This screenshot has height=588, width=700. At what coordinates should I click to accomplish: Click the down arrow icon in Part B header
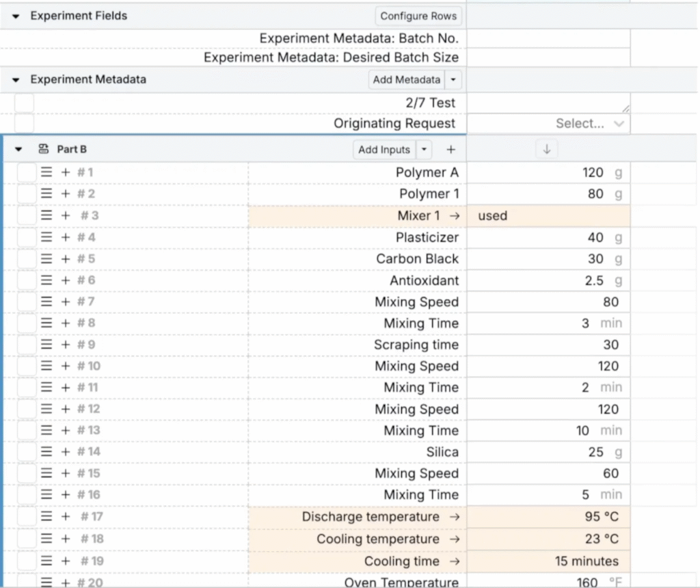(546, 150)
